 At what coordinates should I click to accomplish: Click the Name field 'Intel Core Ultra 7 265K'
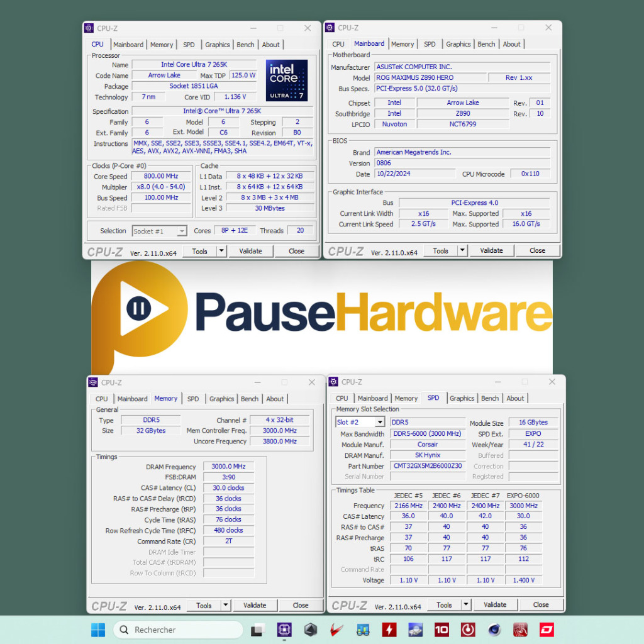point(194,65)
